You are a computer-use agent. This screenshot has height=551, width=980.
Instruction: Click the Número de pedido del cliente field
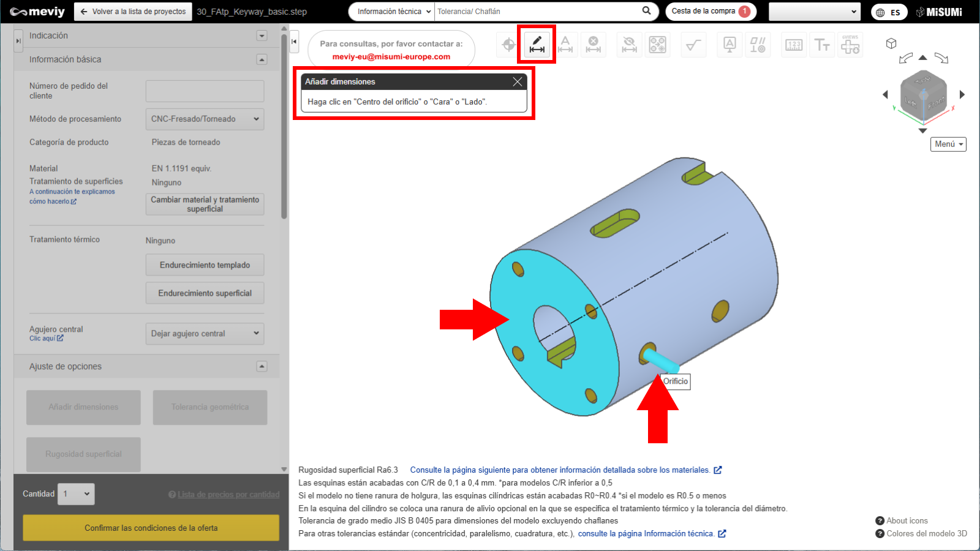pyautogui.click(x=205, y=91)
